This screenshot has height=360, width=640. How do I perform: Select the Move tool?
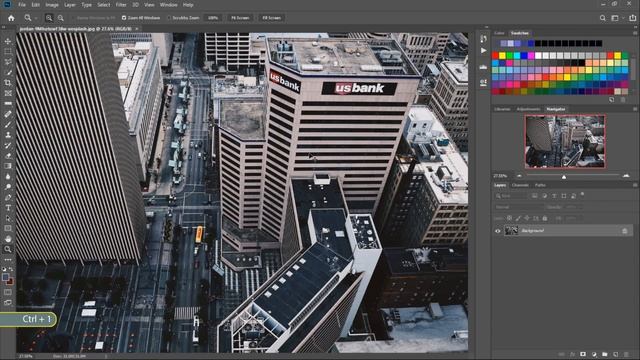pyautogui.click(x=8, y=41)
